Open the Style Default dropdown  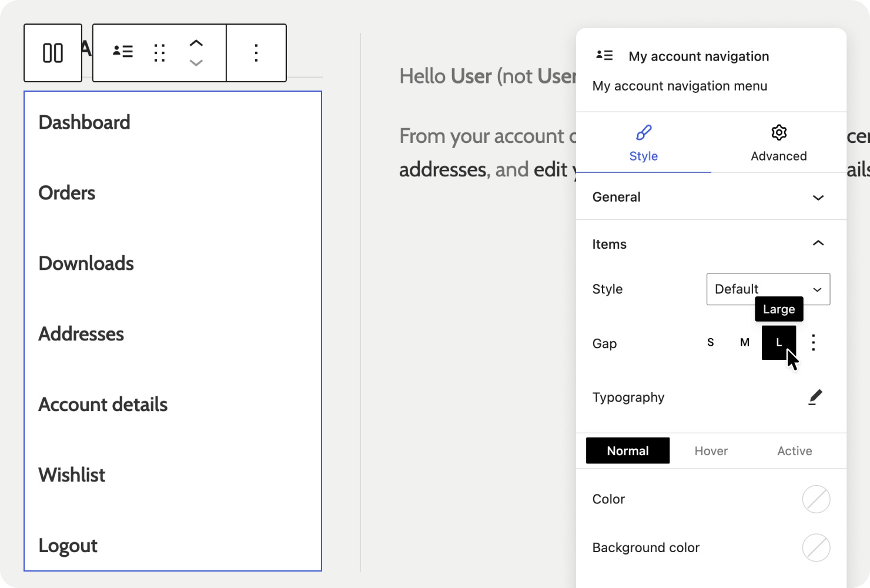coord(768,289)
